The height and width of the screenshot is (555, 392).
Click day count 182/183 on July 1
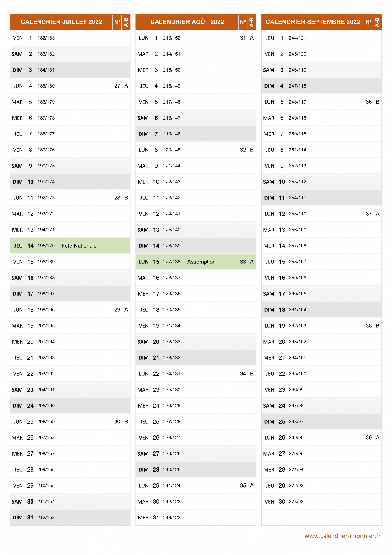pos(46,38)
